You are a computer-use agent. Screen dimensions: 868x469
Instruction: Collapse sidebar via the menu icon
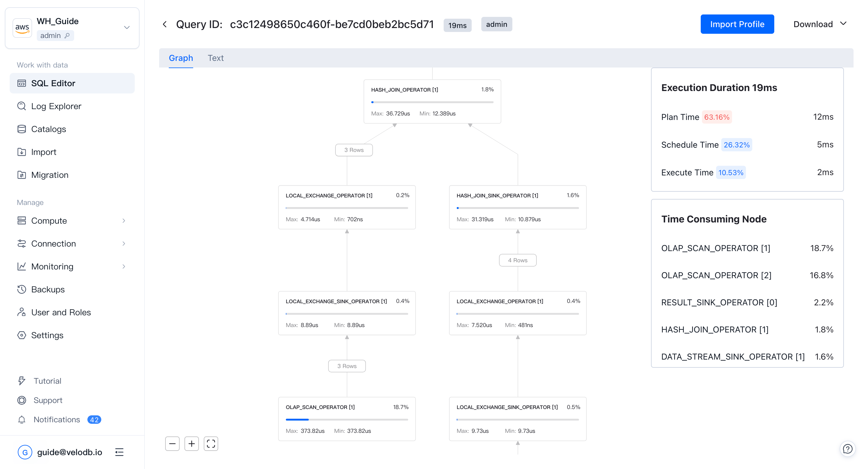[119, 452]
